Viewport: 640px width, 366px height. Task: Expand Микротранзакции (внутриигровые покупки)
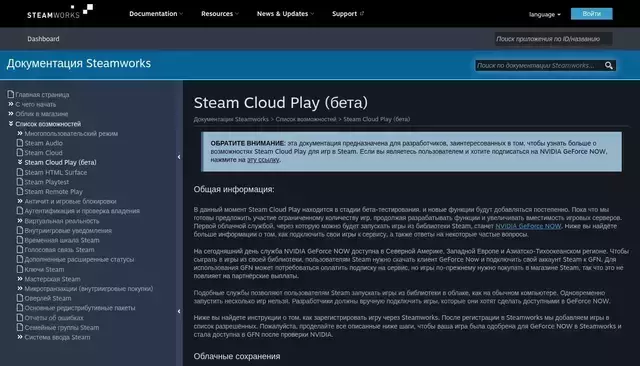click(x=89, y=288)
